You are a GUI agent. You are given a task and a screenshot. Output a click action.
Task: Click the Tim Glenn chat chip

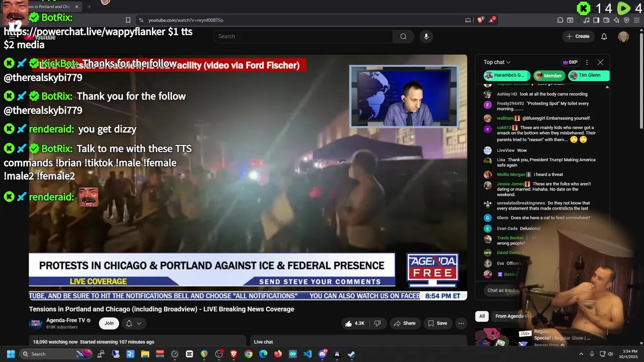(x=588, y=75)
